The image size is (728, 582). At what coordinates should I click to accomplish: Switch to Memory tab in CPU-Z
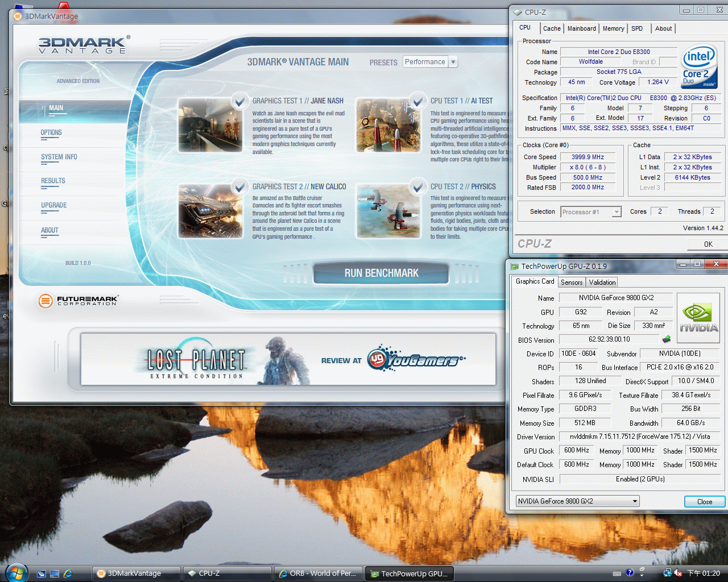[613, 28]
